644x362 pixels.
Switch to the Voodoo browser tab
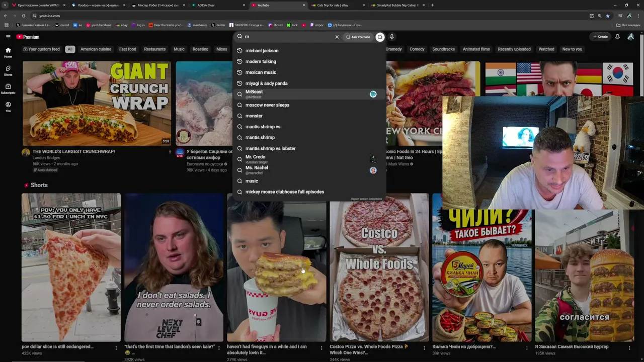pos(98,5)
